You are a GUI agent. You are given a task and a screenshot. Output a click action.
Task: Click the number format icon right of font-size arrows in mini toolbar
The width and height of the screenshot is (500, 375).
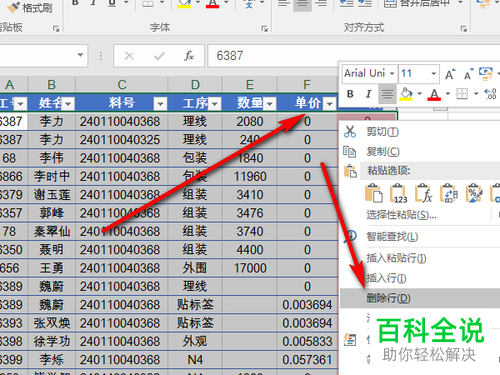click(x=486, y=74)
